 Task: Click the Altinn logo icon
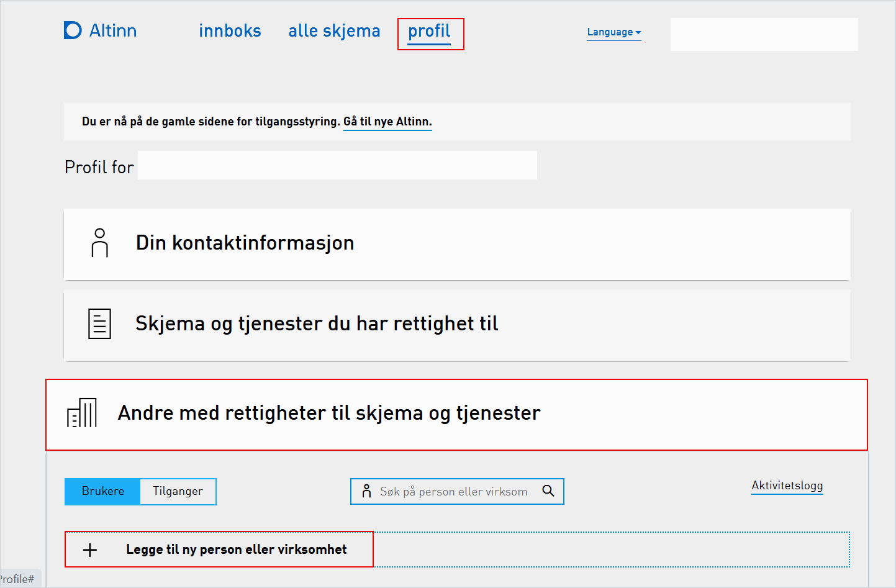pyautogui.click(x=72, y=30)
